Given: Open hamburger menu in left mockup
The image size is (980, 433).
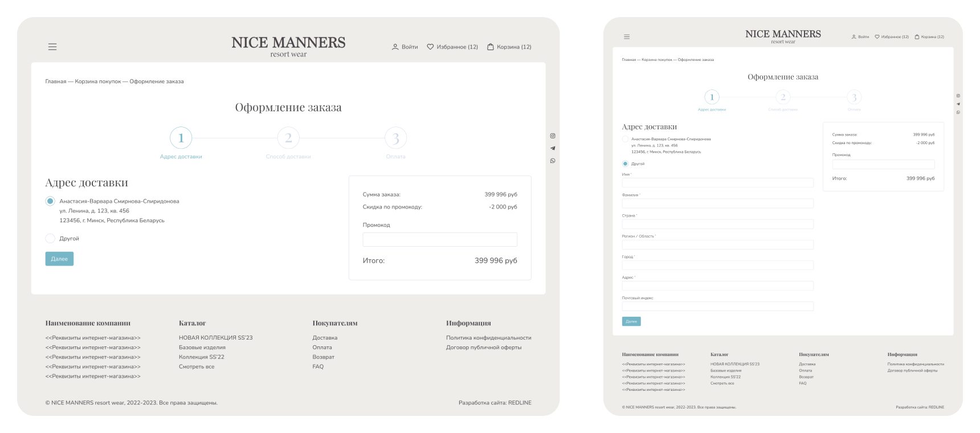Looking at the screenshot, I should click(x=52, y=47).
